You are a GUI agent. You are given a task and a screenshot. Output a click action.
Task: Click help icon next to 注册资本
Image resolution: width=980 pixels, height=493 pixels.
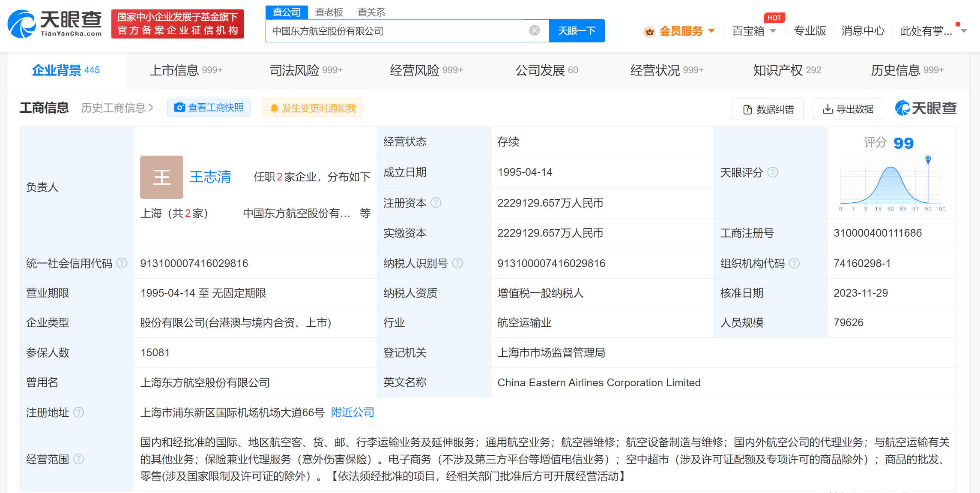[x=436, y=203]
